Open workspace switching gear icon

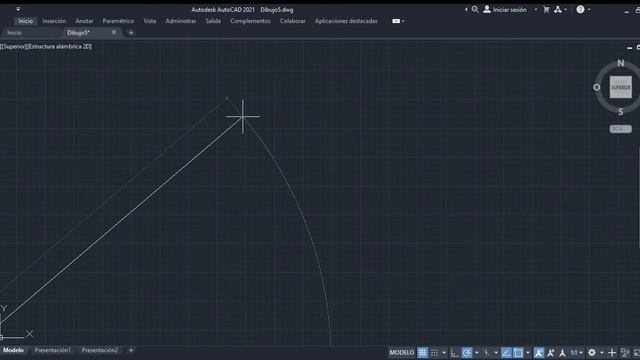coord(592,352)
